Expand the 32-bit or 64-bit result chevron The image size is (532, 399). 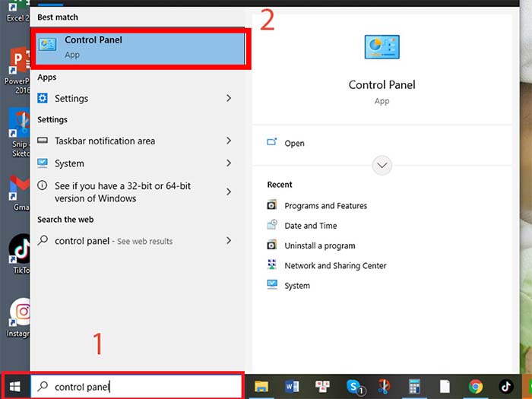click(229, 192)
